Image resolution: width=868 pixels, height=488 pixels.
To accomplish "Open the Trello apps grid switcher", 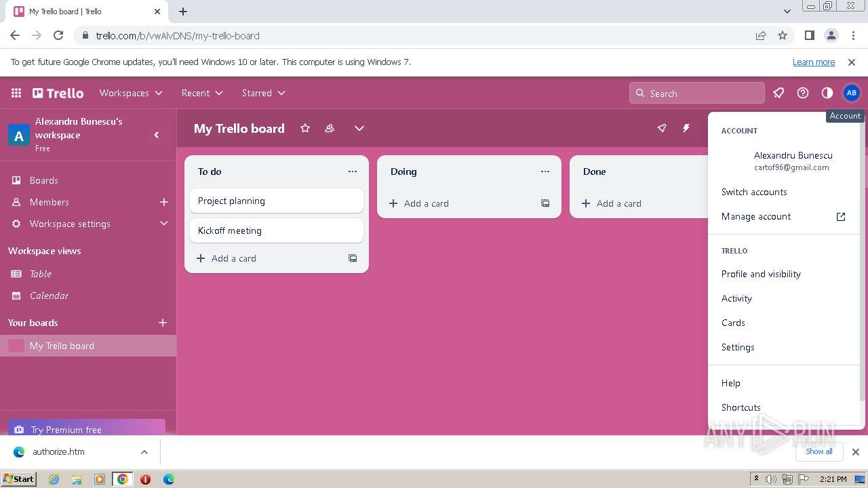I will coord(16,93).
